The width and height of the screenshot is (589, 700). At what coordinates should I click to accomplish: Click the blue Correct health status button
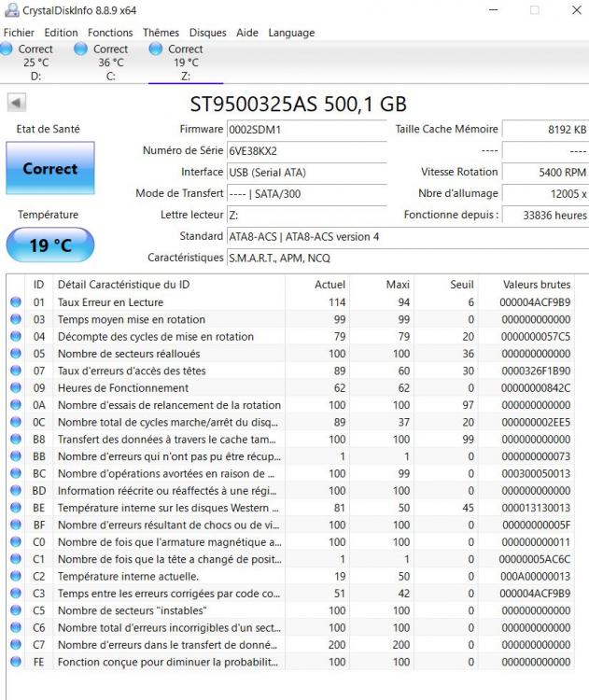49,169
